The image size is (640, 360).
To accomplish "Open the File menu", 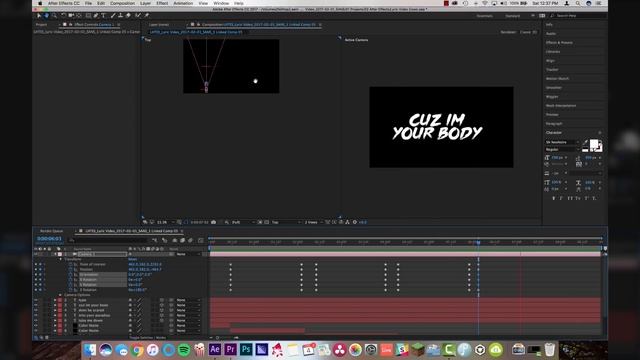I will (x=88, y=3).
